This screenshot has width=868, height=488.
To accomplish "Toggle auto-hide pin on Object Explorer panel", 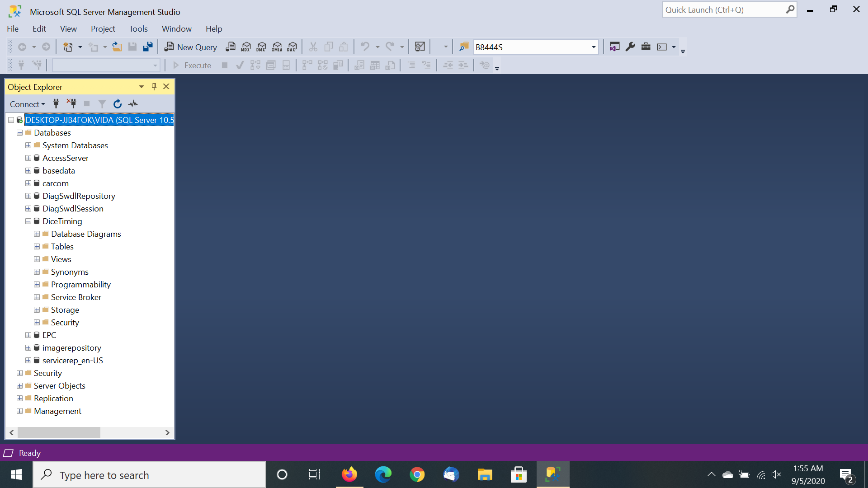I will tap(154, 86).
